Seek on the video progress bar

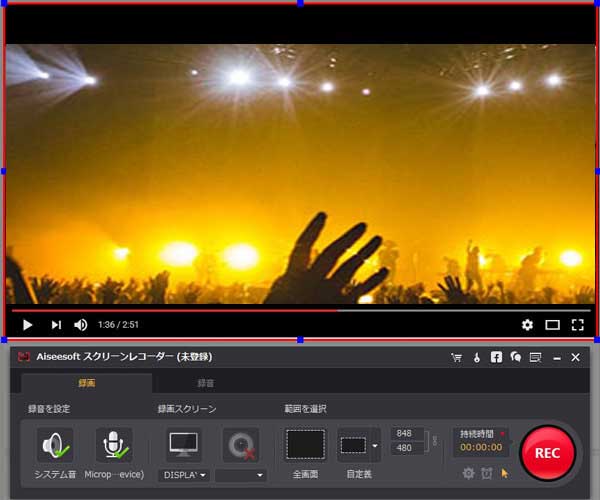302,311
